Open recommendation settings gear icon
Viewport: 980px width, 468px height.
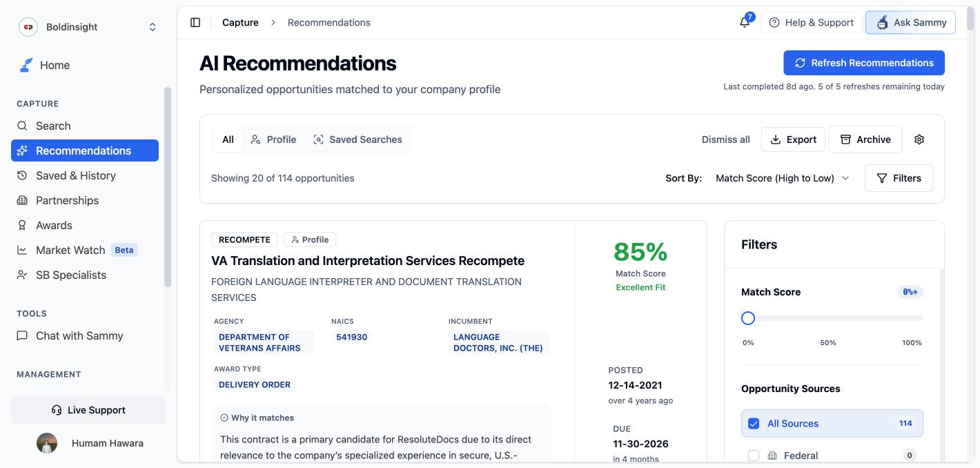[919, 139]
